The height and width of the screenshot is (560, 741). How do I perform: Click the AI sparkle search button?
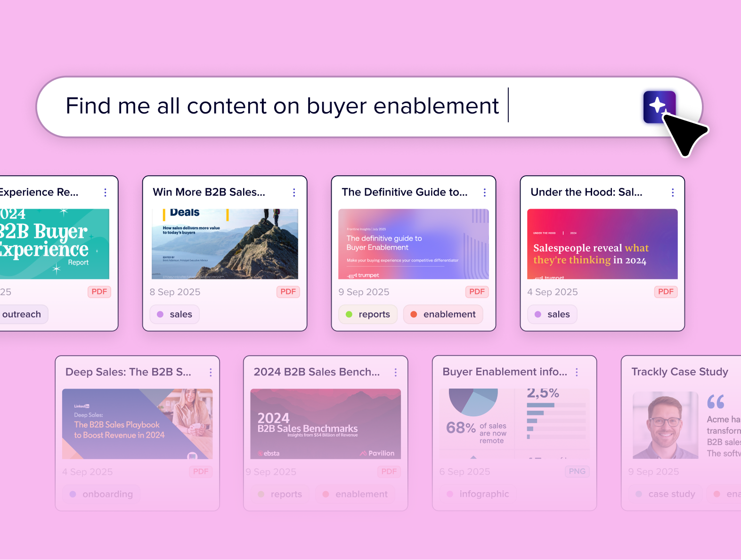[x=660, y=107]
